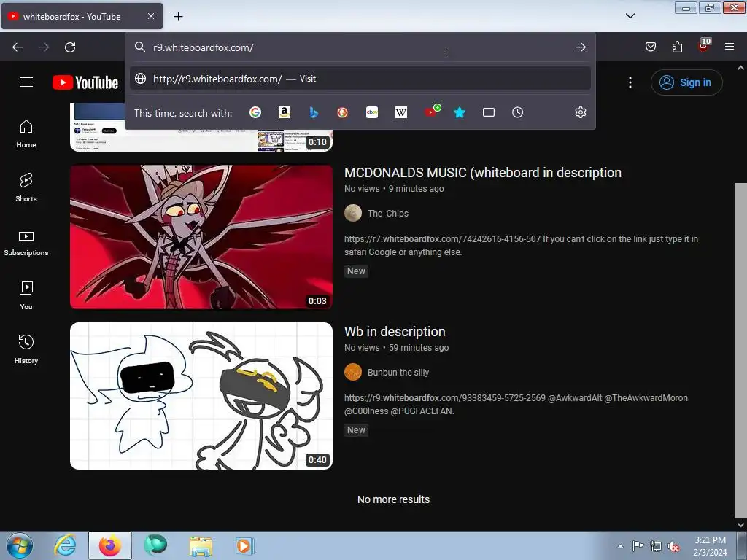
Task: Click the uBlock extension icon with badge 10
Action: tap(704, 46)
